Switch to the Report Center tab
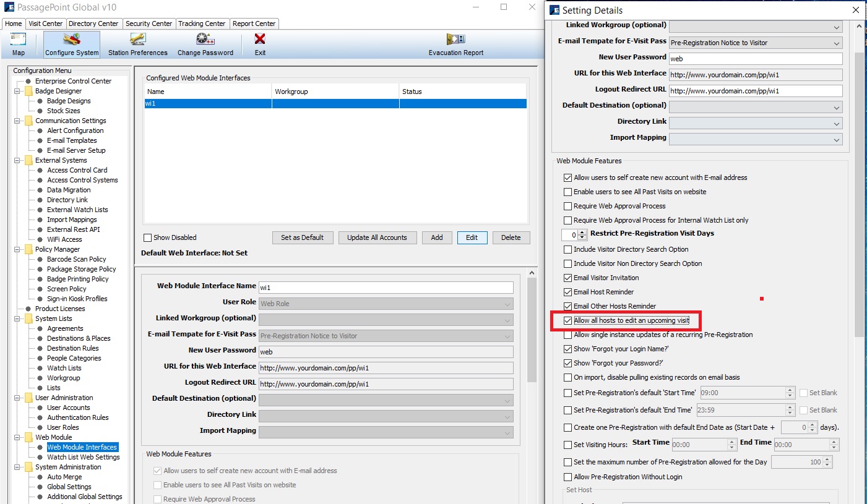The height and width of the screenshot is (504, 867). pos(254,23)
